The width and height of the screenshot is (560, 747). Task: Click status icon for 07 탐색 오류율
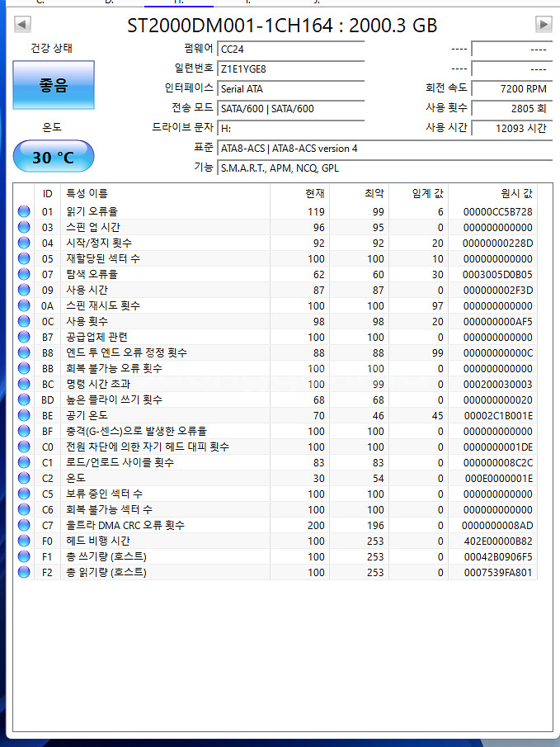[24, 274]
